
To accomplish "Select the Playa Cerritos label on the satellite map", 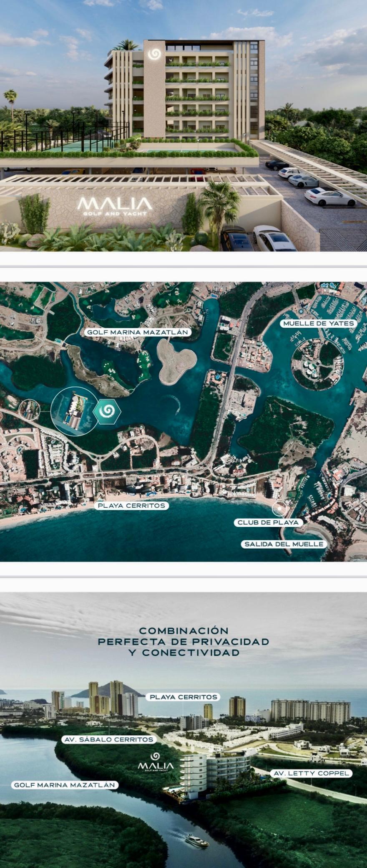I will pos(131,506).
